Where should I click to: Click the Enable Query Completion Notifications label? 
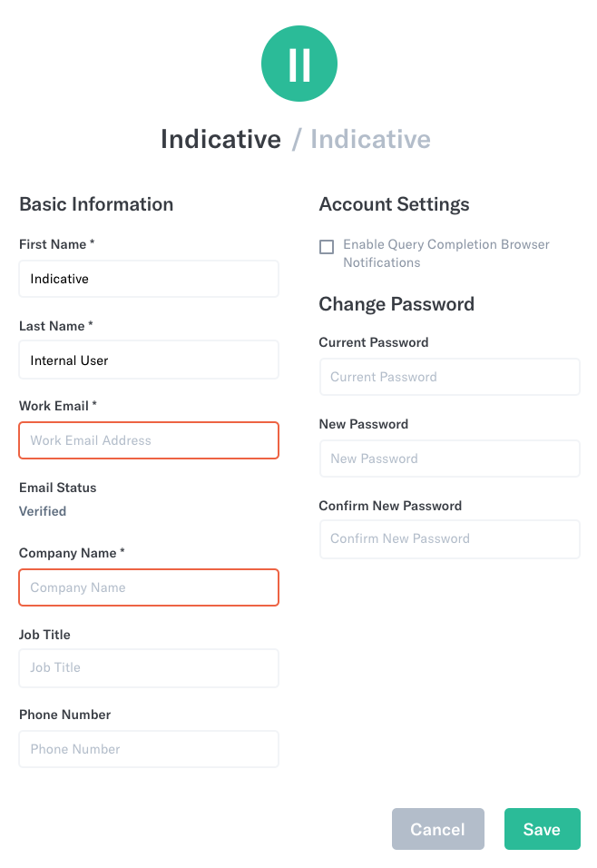(x=446, y=253)
